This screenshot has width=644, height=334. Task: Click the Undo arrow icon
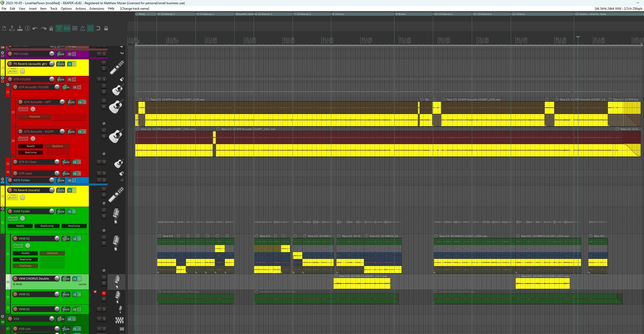point(35,28)
